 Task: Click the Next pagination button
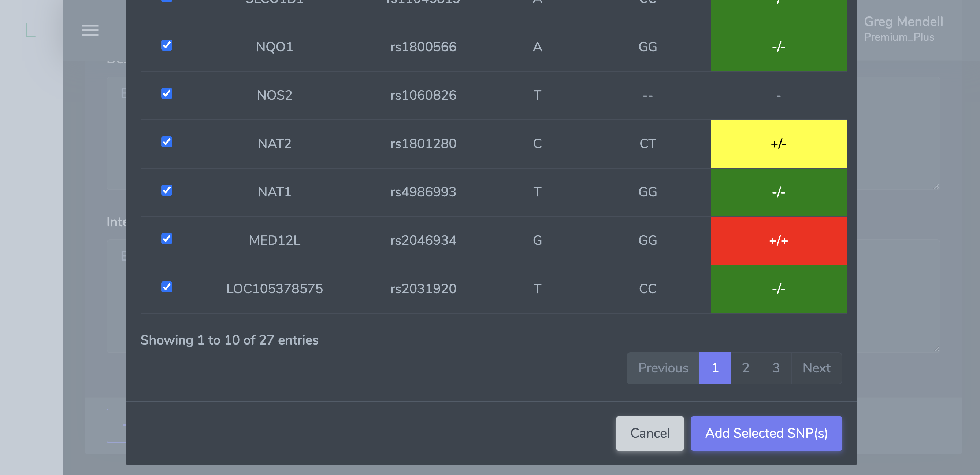coord(816,368)
